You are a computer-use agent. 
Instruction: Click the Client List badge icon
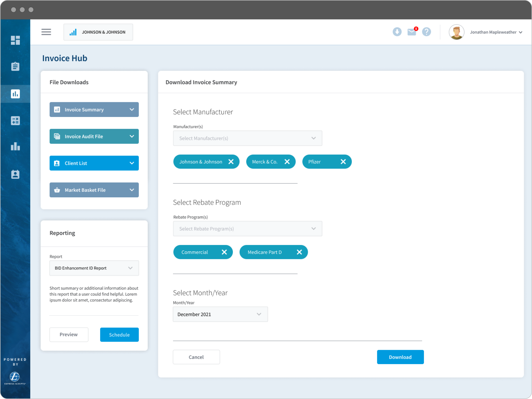(x=57, y=163)
